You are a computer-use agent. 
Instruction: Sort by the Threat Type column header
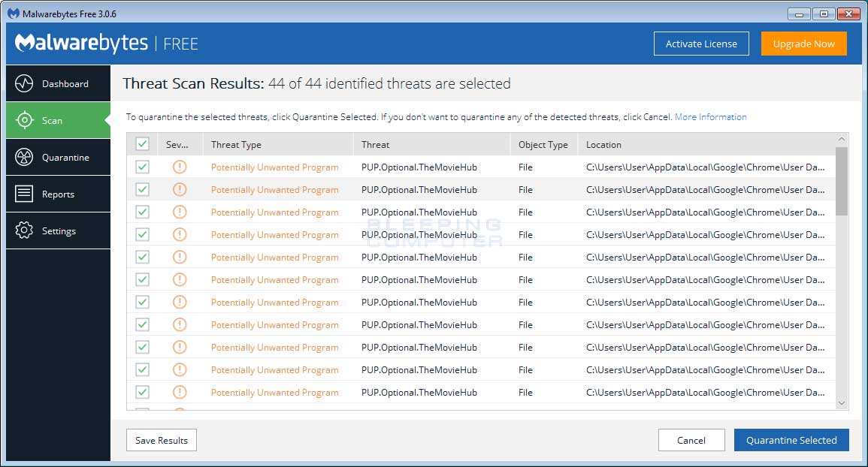click(x=236, y=144)
